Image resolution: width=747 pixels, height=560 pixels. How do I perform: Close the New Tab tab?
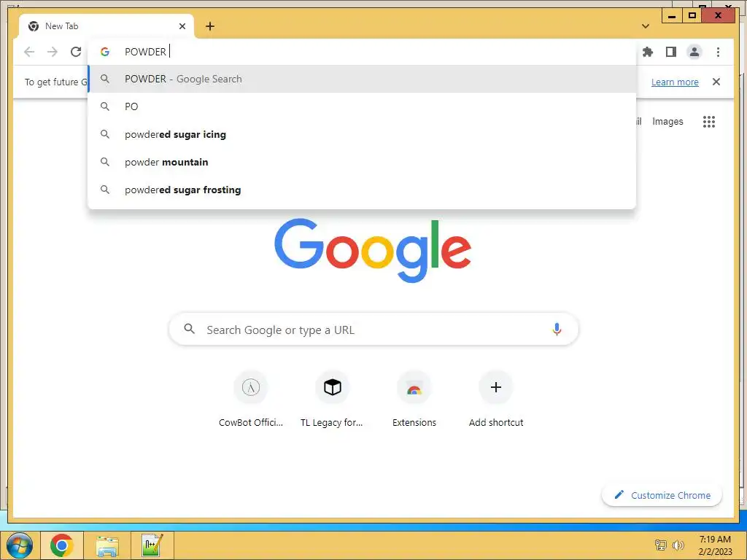pos(182,26)
